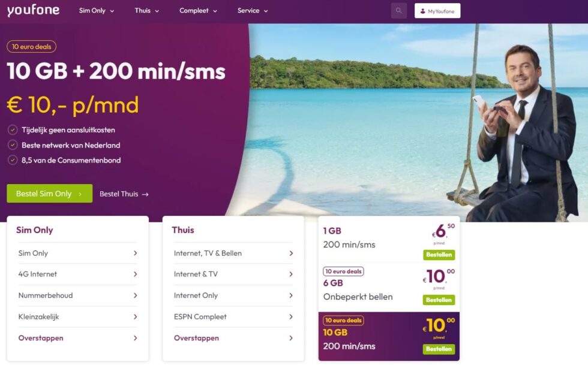Click the chevron next to Nummerbehoud

[136, 295]
